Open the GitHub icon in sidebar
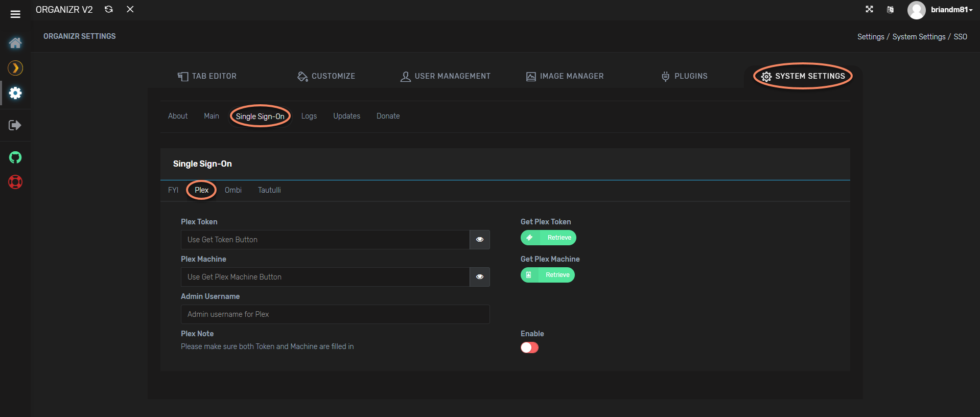 click(x=15, y=157)
